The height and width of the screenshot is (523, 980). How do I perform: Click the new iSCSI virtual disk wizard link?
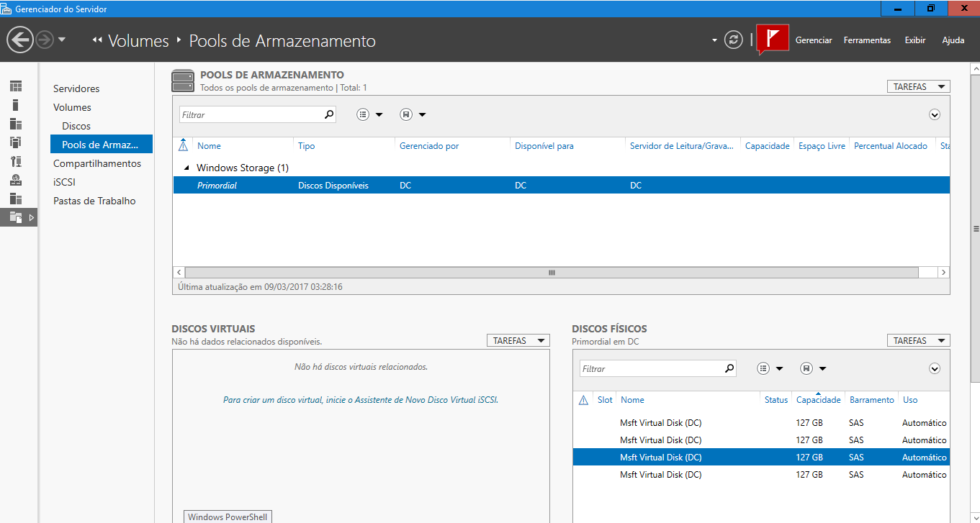tap(360, 400)
